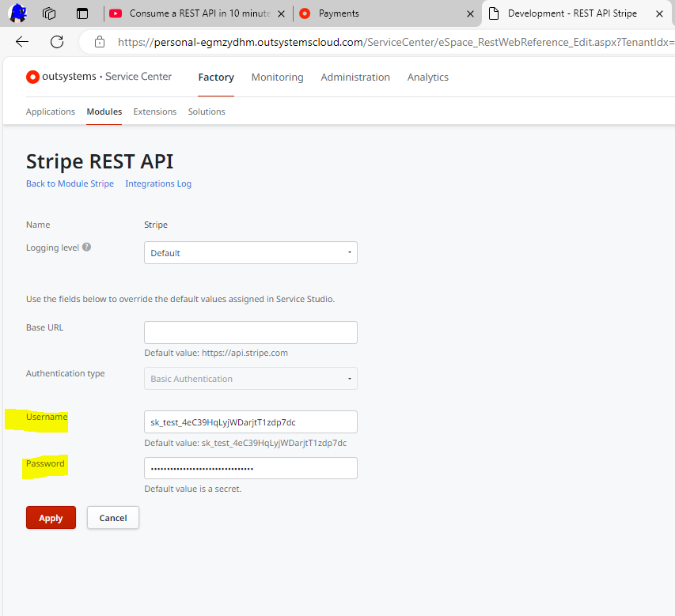Click the browser back arrow
This screenshot has width=675, height=616.
pyautogui.click(x=22, y=42)
